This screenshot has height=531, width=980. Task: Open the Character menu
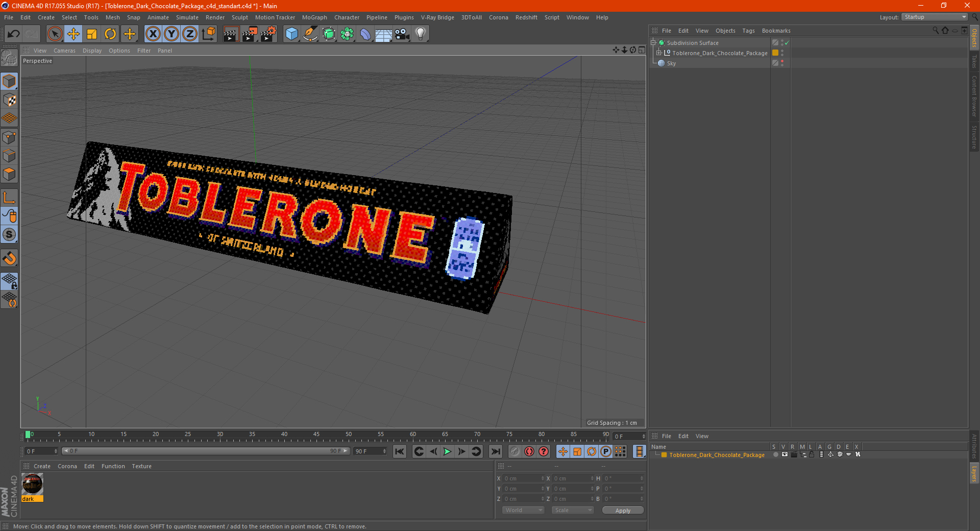(347, 17)
